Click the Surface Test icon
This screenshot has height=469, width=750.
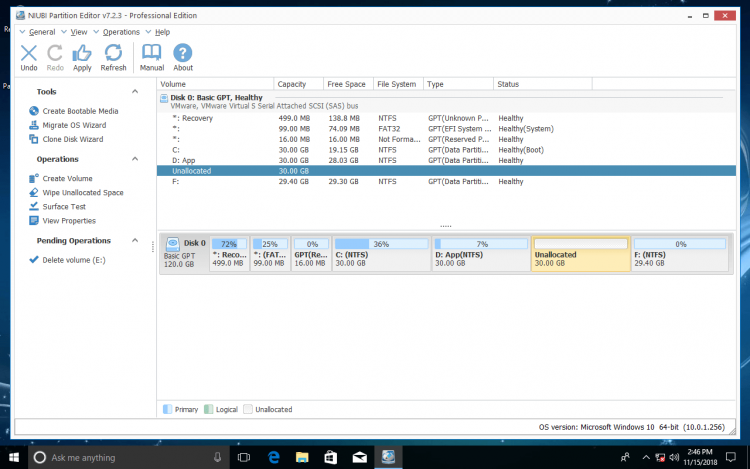33,207
